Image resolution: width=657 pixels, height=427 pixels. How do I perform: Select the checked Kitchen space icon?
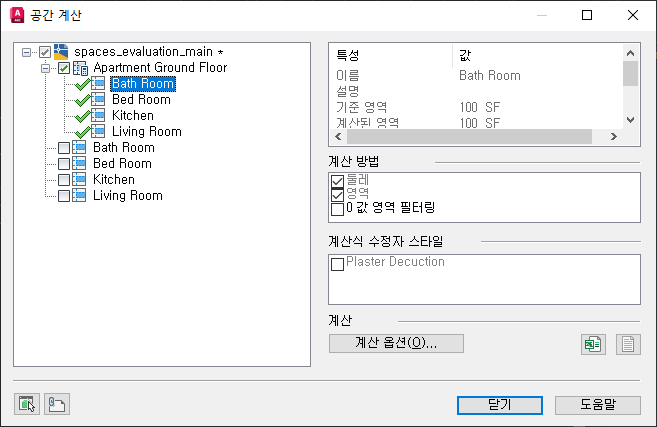98,115
